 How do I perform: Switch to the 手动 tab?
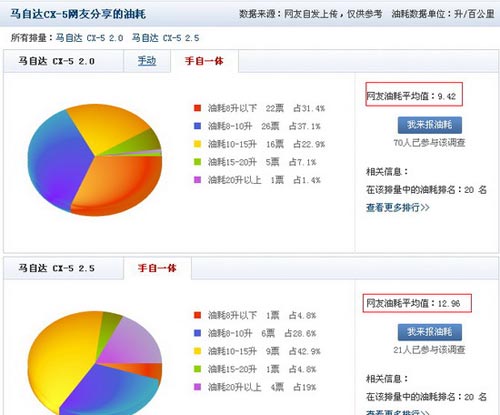[x=147, y=61]
